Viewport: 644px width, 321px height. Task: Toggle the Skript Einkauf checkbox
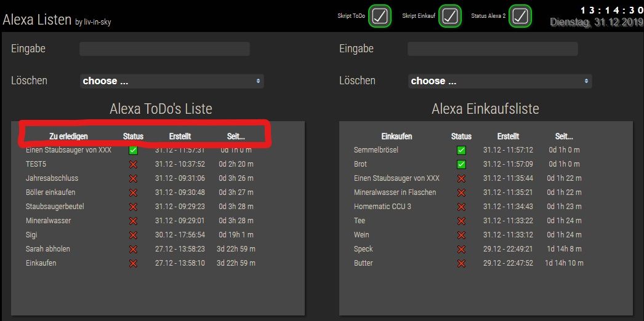[450, 17]
